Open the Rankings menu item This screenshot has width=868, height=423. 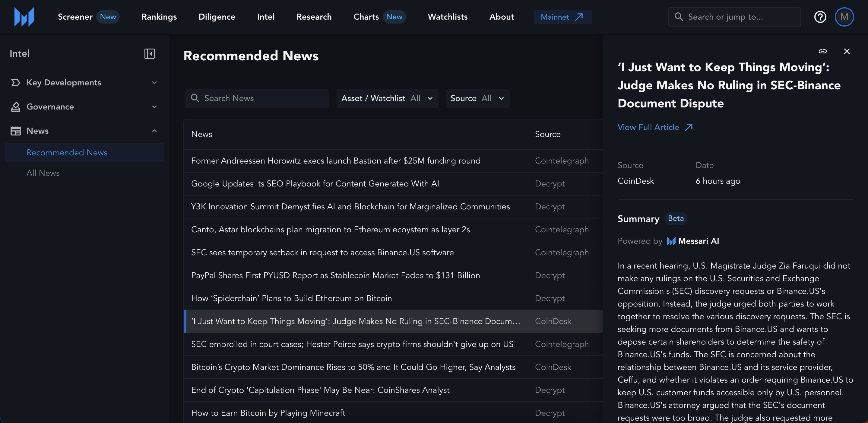click(x=159, y=17)
